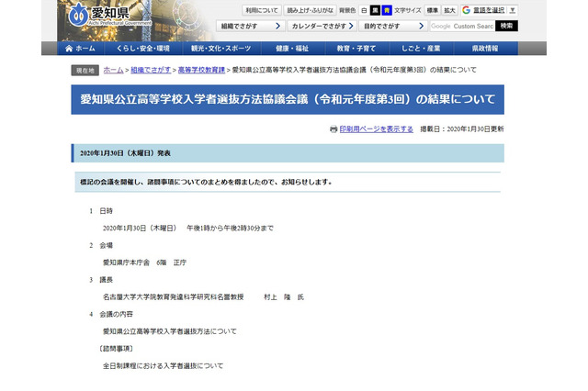The image size is (588, 391).
Task: Click 掲載日:2020年1月30日更新 text
Action: coord(462,129)
